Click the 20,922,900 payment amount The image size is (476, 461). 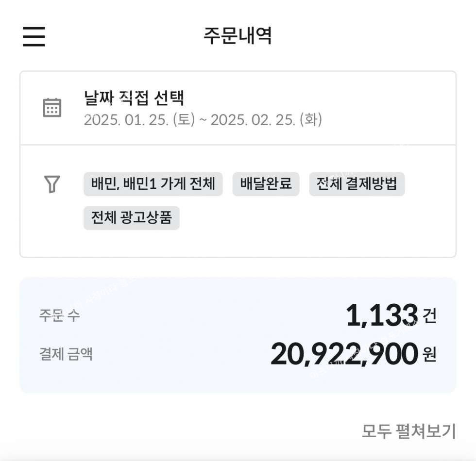point(344,354)
